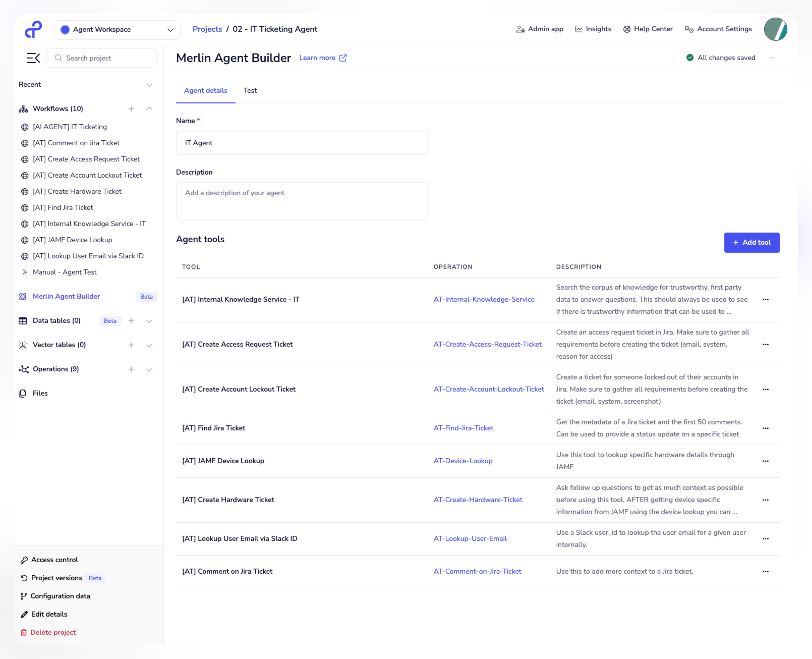Click the Edit details pencil icon
The image size is (812, 659).
point(24,614)
